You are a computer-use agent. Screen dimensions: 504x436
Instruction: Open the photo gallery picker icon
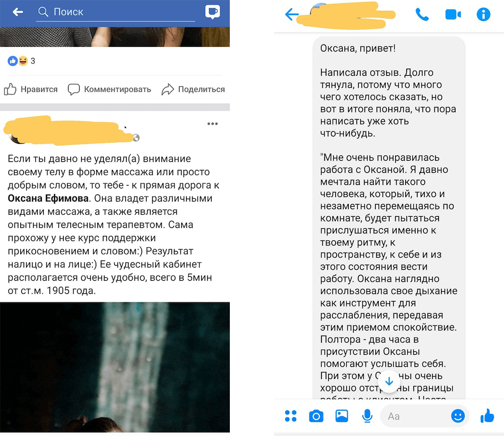click(x=342, y=416)
